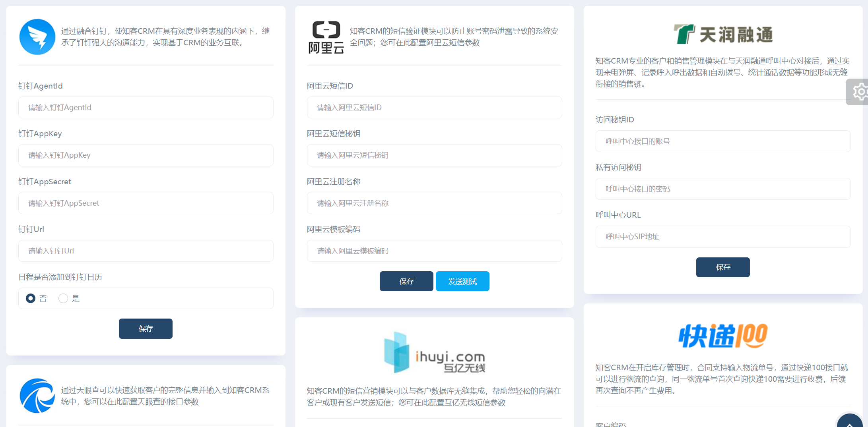Image resolution: width=868 pixels, height=427 pixels.
Task: Click the 快递100 logo
Action: [x=722, y=335]
